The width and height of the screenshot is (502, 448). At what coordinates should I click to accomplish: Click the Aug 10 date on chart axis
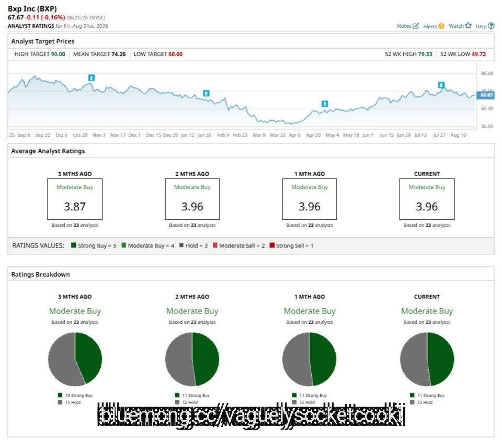point(458,135)
